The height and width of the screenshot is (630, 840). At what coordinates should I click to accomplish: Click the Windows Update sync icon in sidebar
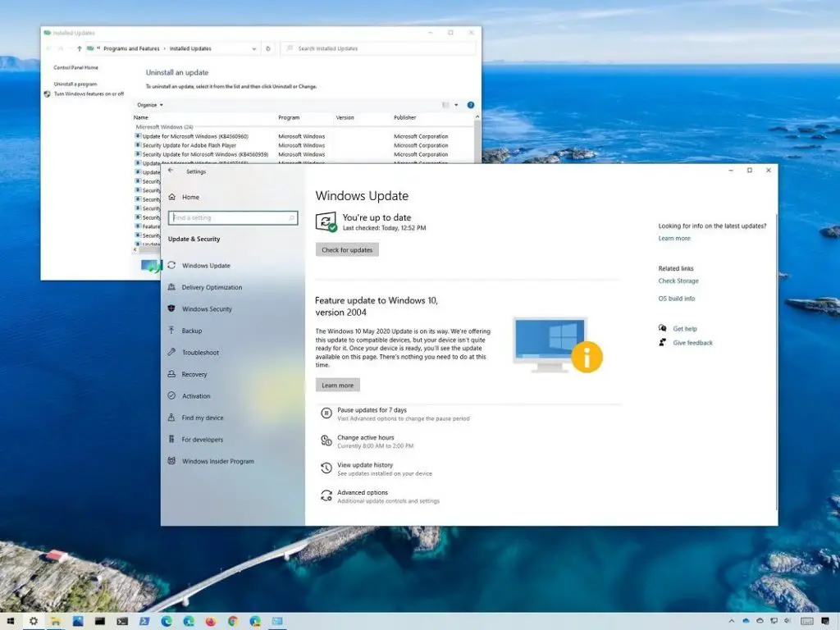pyautogui.click(x=171, y=266)
